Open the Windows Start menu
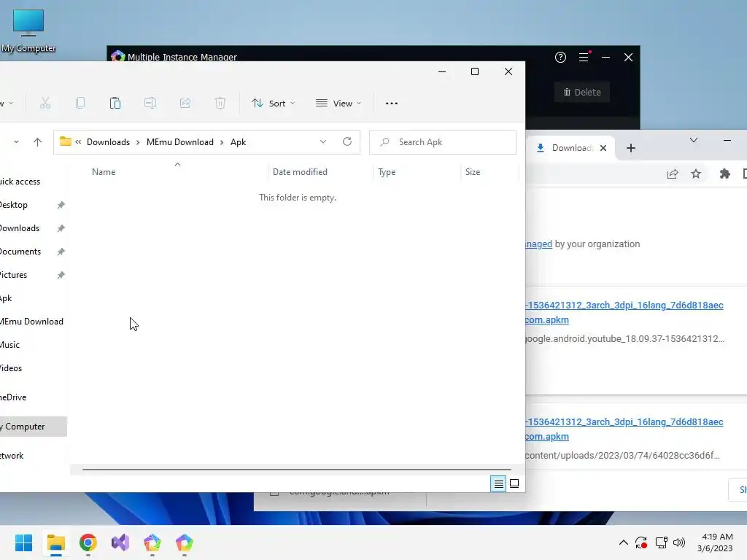Image resolution: width=747 pixels, height=560 pixels. tap(24, 542)
